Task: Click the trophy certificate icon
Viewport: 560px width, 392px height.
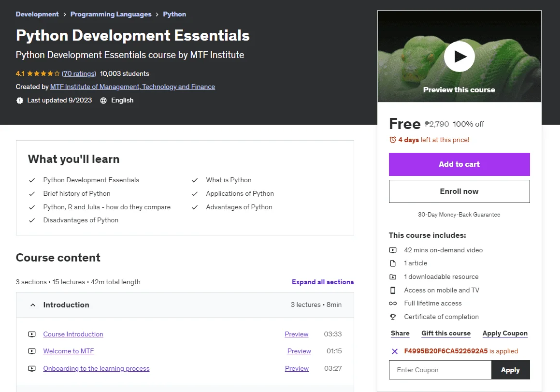Action: [x=393, y=317]
